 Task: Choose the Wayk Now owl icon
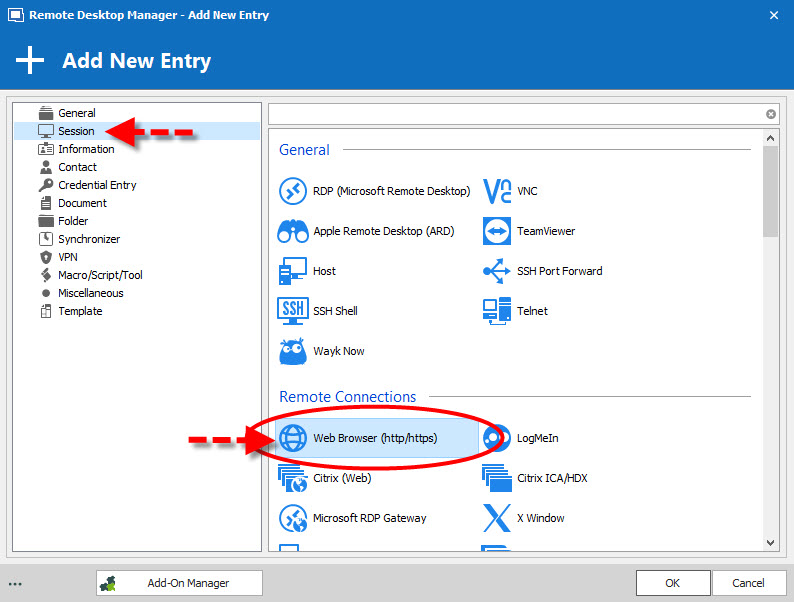292,351
